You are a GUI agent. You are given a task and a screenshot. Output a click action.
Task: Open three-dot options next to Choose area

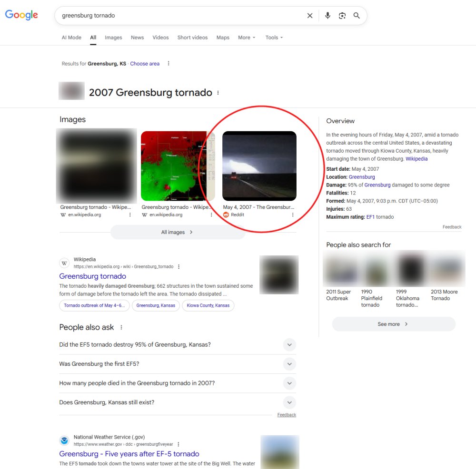point(168,64)
